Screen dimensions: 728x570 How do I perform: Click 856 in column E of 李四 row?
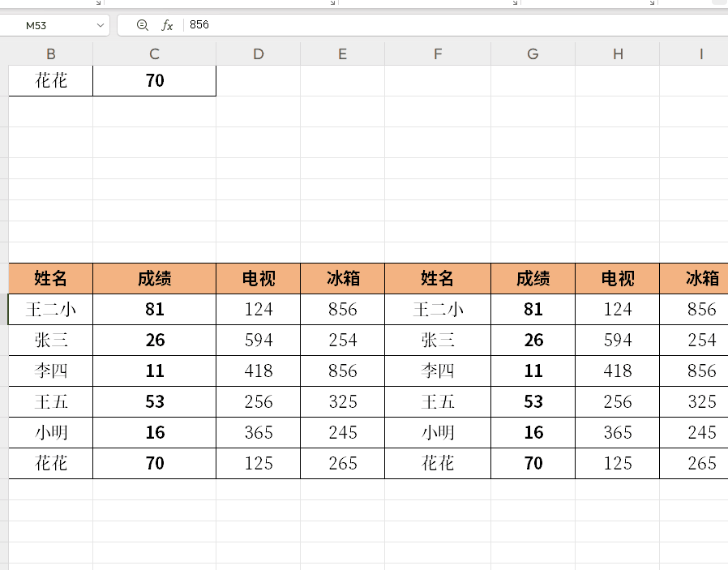(343, 371)
